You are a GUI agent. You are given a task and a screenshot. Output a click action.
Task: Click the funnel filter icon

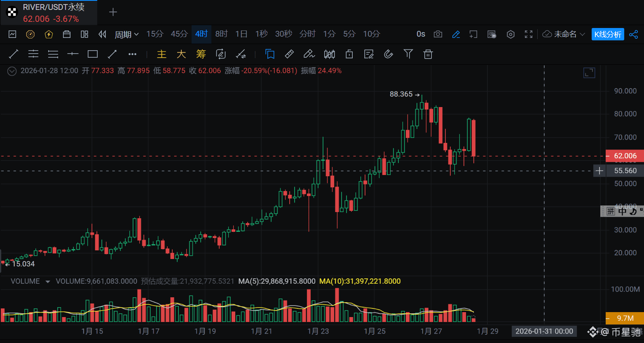point(408,54)
